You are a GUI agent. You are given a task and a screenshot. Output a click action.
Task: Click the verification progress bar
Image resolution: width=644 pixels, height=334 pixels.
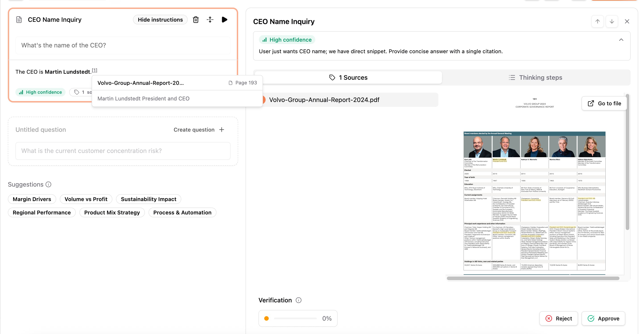click(x=295, y=318)
